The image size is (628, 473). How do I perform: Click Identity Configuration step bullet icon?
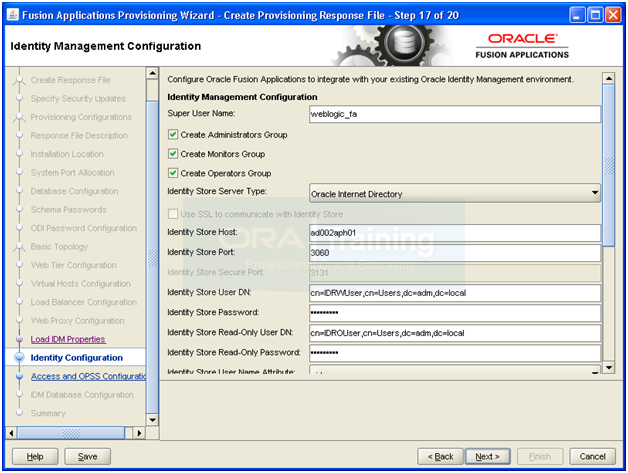[x=19, y=358]
